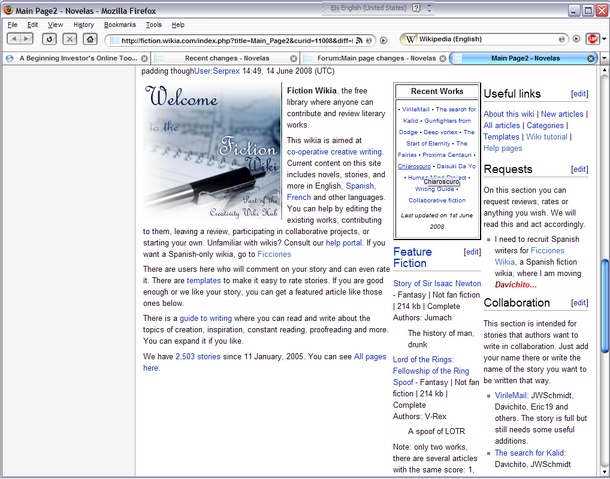Switch to A Beginning Investor's Online tab
The height and width of the screenshot is (479, 610).
(76, 58)
